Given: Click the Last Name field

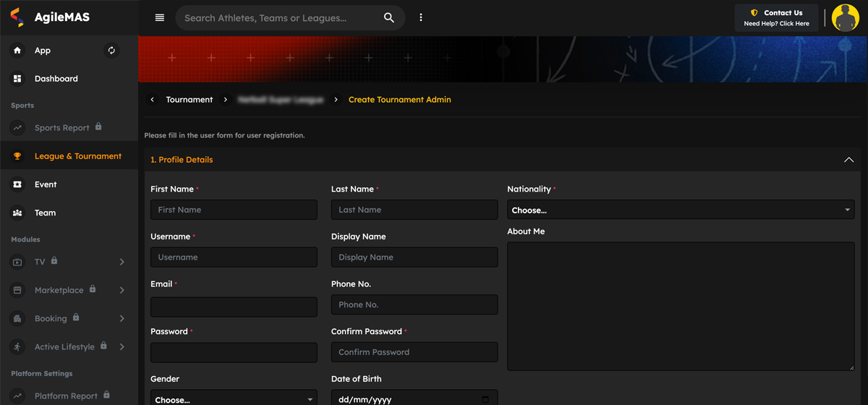Looking at the screenshot, I should [414, 210].
